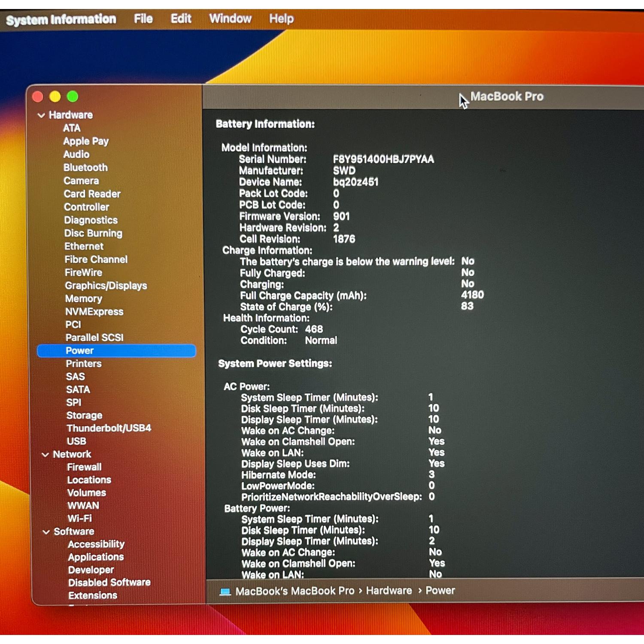Select Bluetooth in the sidebar
644x644 pixels.
pos(85,168)
